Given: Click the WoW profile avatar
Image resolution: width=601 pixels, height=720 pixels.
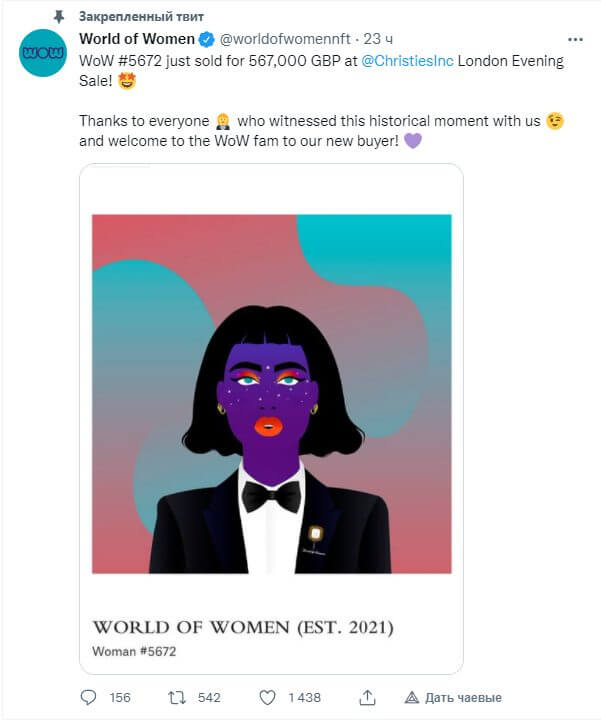Looking at the screenshot, I should [x=43, y=53].
